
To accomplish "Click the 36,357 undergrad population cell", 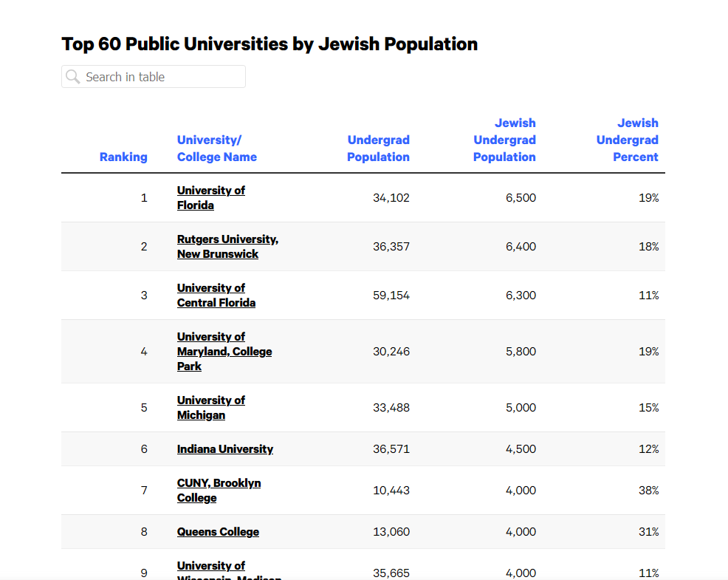I will click(x=391, y=247).
